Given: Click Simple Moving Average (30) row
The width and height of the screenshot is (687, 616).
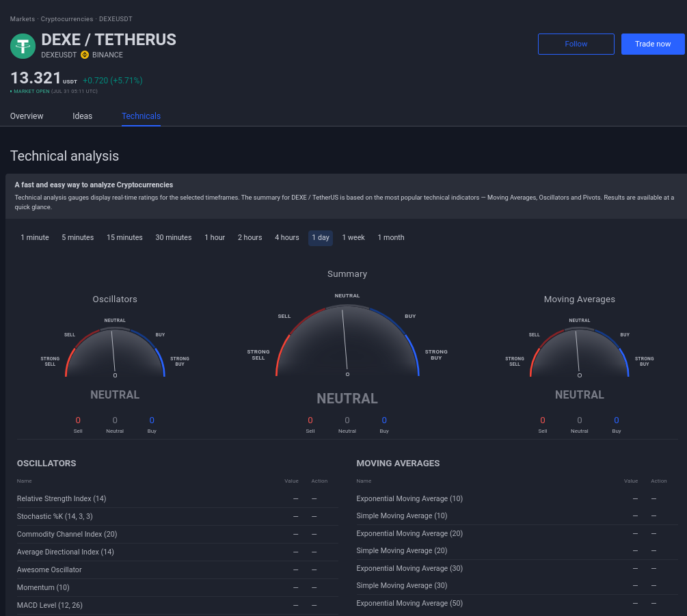Looking at the screenshot, I should point(517,585).
